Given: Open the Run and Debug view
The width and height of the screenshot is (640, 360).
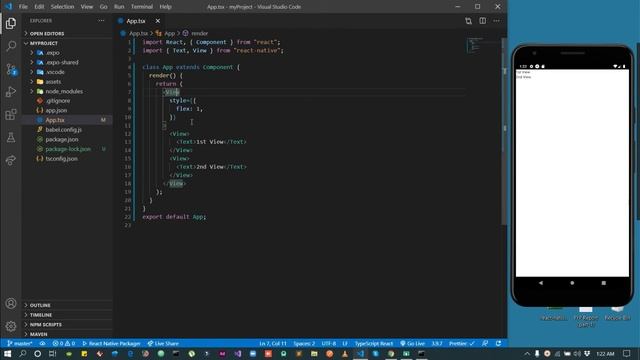Looking at the screenshot, I should pos(11,92).
